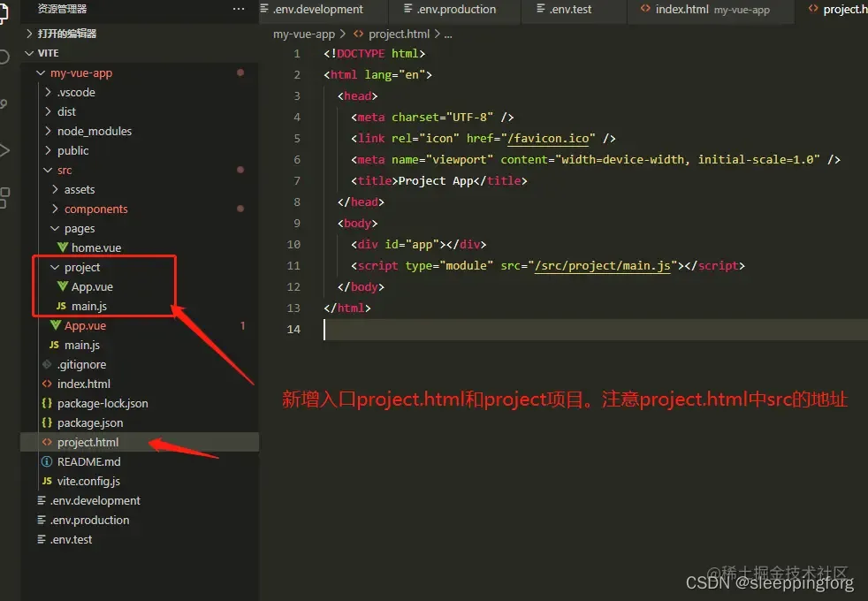The width and height of the screenshot is (868, 601).
Task: Follow the /src/project/main.js link in code
Action: click(x=602, y=266)
